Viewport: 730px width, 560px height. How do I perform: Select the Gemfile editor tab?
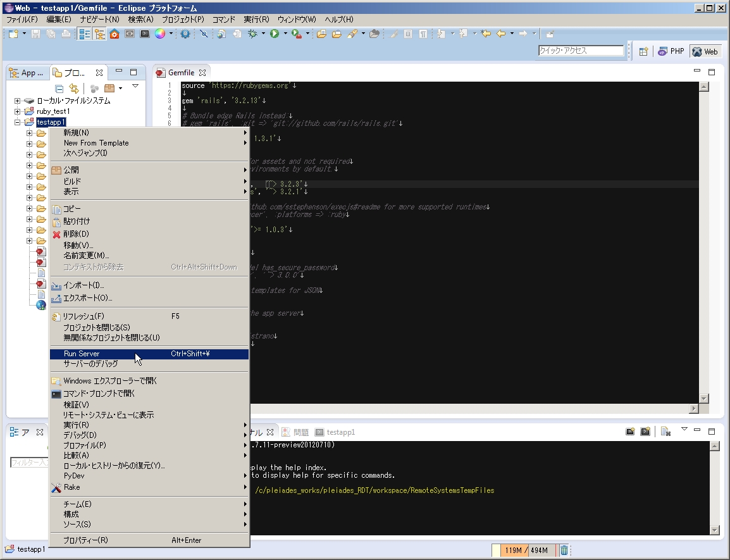[x=181, y=73]
